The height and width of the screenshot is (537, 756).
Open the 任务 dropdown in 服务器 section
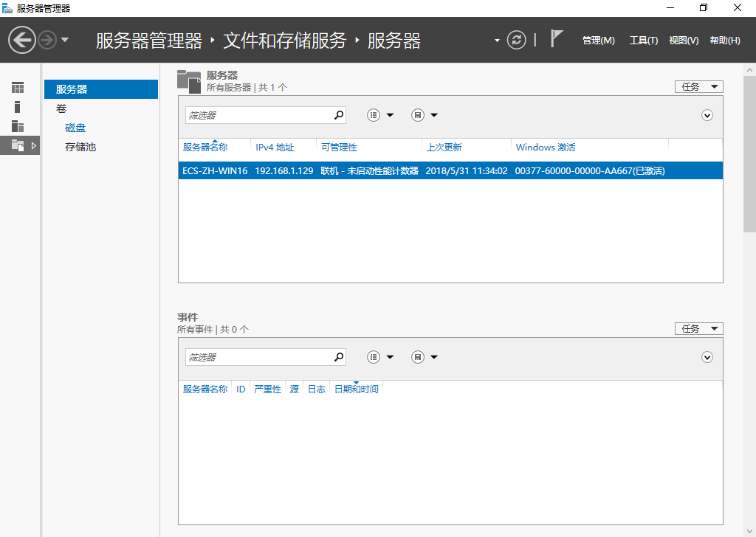point(698,87)
